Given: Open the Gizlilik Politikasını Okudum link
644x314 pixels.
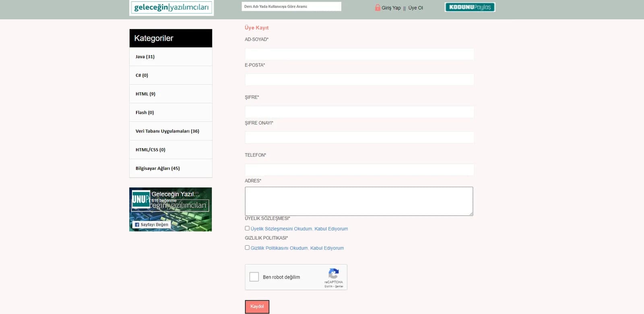Looking at the screenshot, I should [x=297, y=248].
